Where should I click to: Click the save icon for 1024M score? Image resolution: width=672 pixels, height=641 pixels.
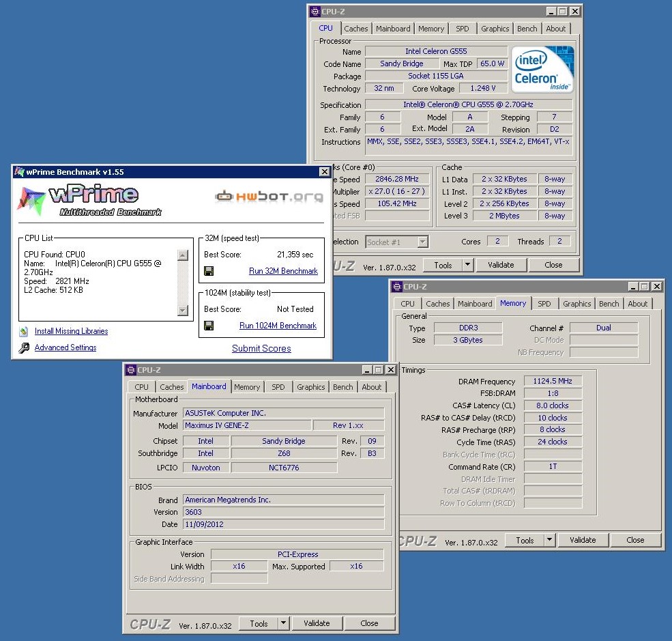209,326
